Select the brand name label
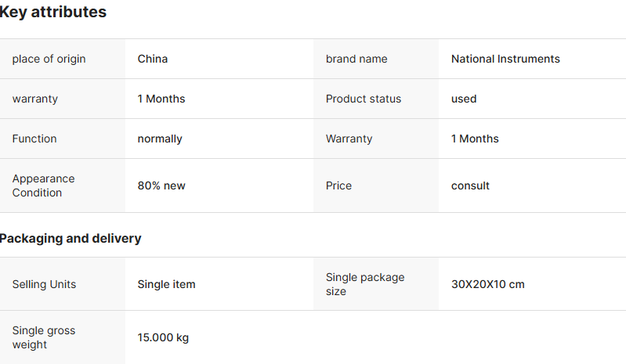 point(356,59)
